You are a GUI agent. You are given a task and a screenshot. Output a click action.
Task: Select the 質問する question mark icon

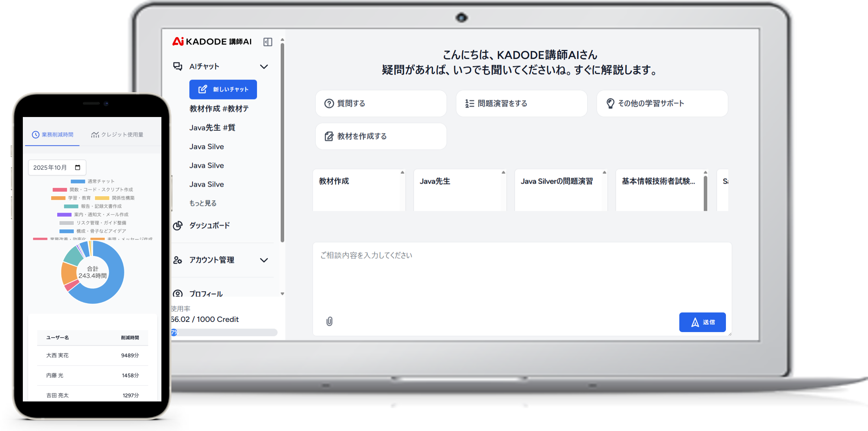(x=329, y=103)
